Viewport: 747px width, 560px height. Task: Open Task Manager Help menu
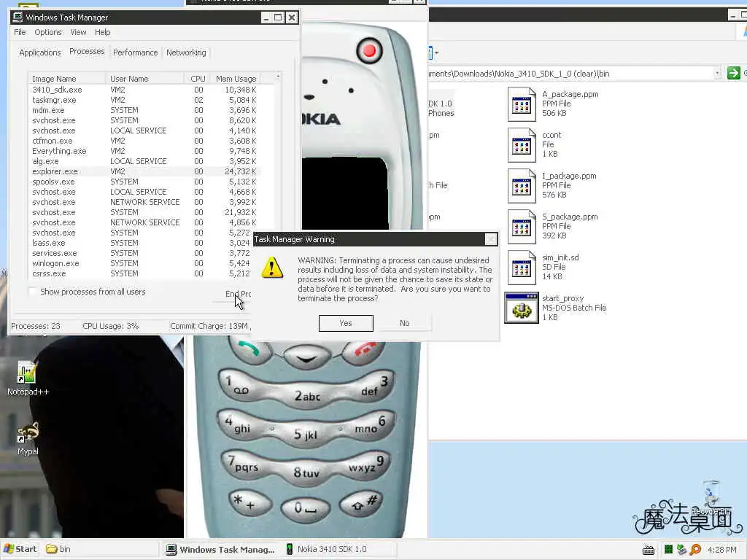click(102, 32)
